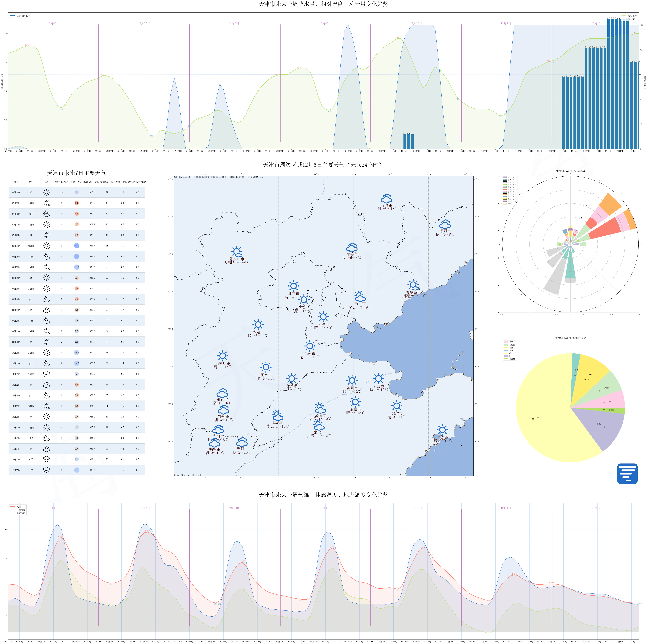
Task: Click the 气温 table column header
Action: [x=76, y=182]
